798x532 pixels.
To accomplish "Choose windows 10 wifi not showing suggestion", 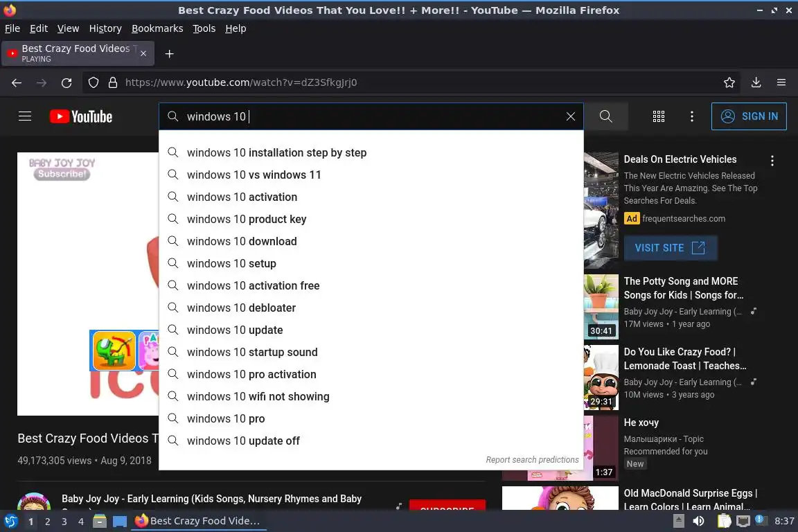I will coord(371,397).
